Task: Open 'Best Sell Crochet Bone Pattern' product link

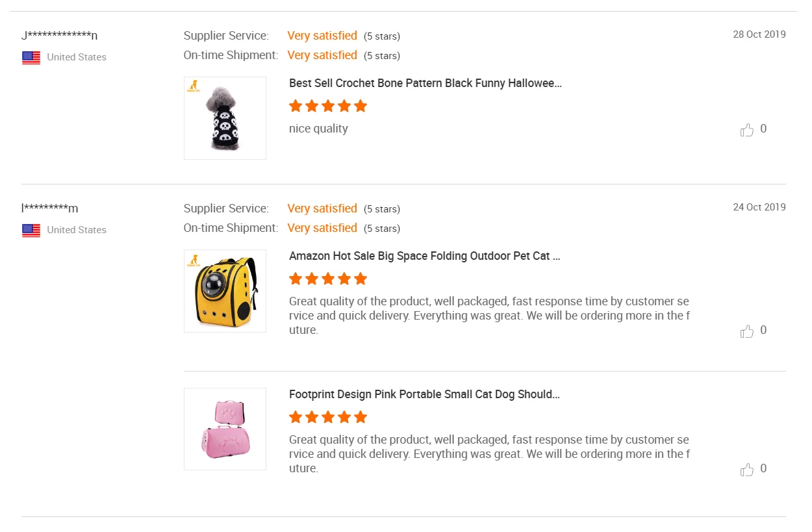Action: pos(425,83)
